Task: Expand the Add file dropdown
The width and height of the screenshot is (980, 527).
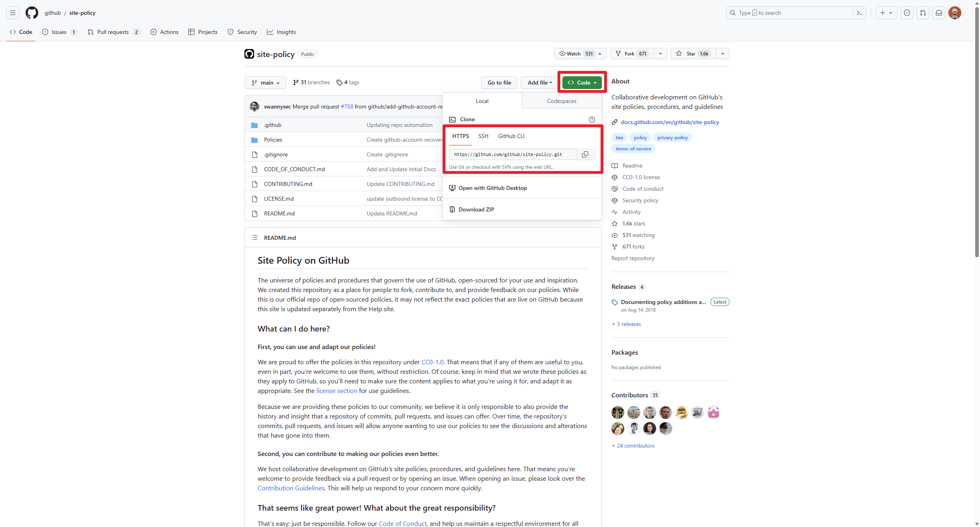Action: [539, 83]
